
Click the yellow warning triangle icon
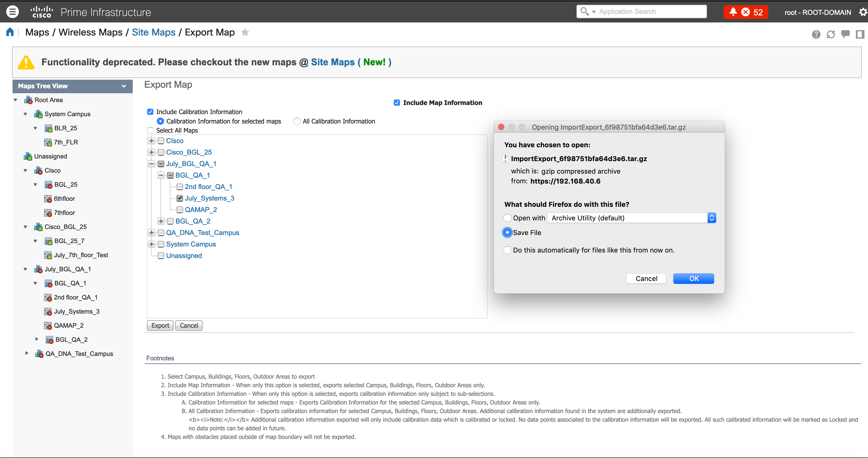click(x=26, y=62)
